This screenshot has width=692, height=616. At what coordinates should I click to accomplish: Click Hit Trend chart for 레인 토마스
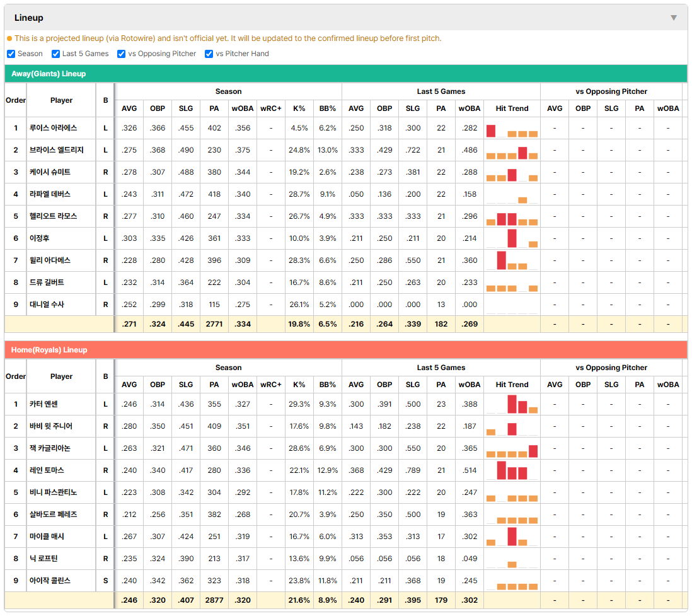coord(512,470)
